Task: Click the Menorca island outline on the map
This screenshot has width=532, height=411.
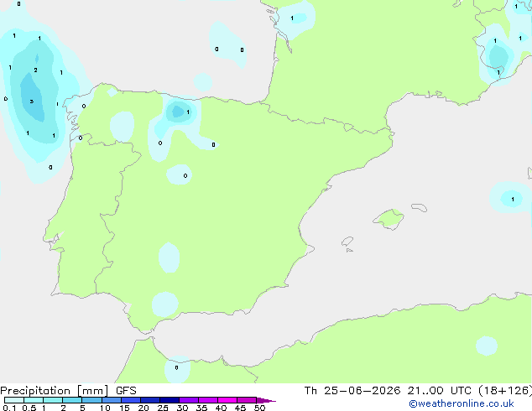Action: [419, 207]
